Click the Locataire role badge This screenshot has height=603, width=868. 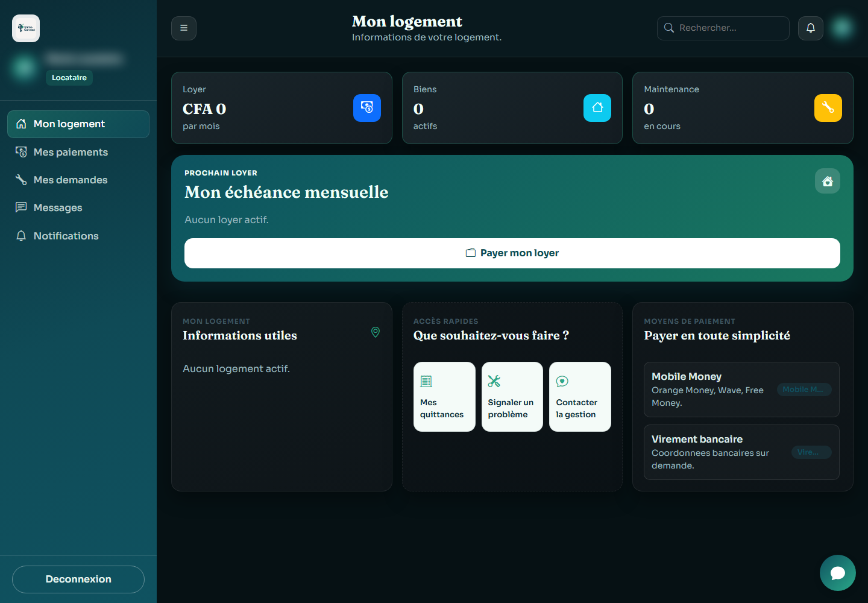(69, 78)
